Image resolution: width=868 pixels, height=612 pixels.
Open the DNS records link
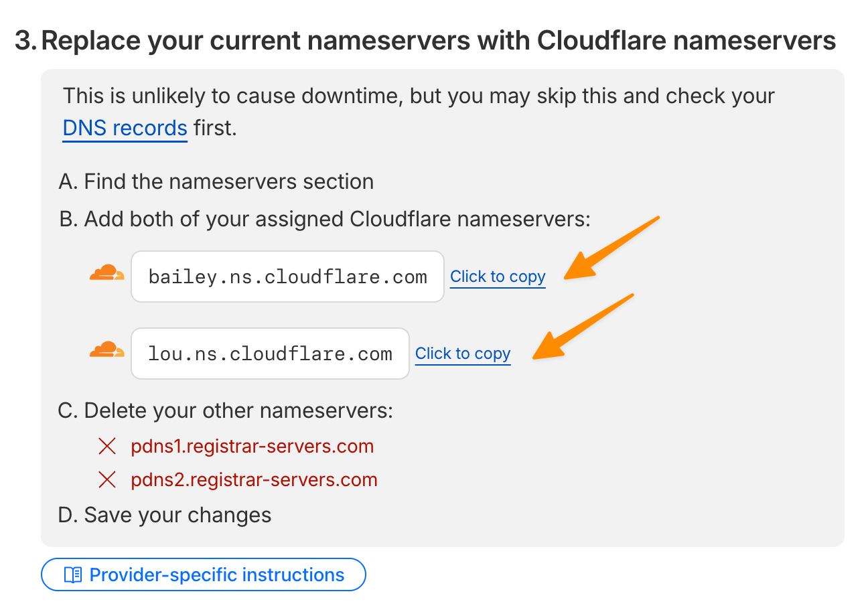tap(125, 128)
